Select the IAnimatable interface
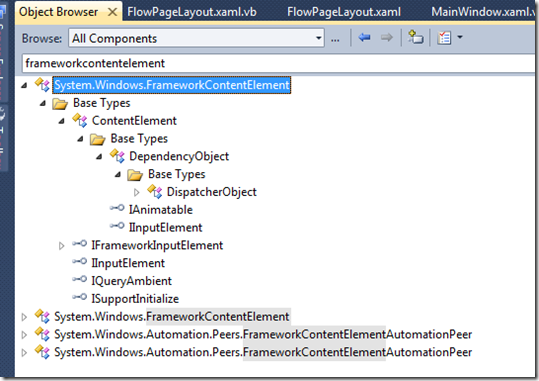 tap(161, 210)
